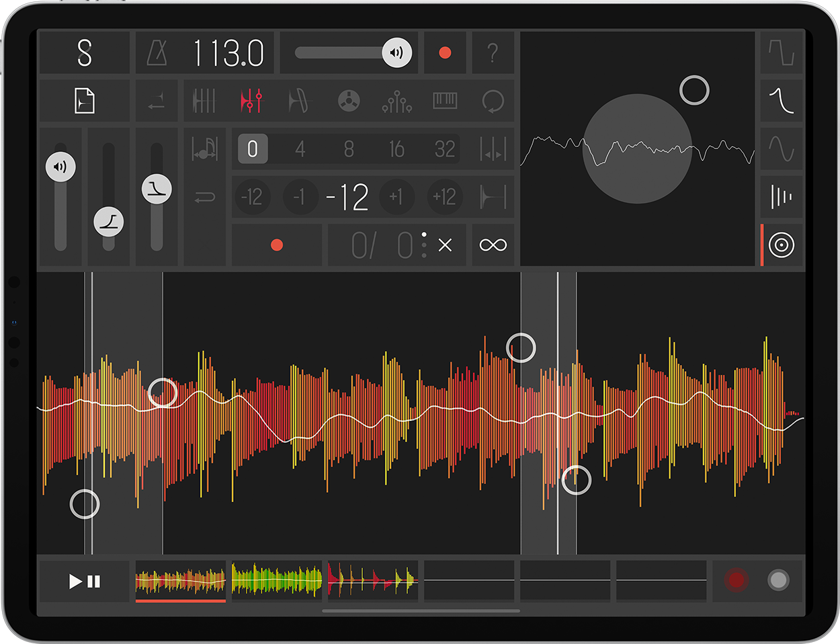This screenshot has width=840, height=644.
Task: Open a new sample with the document icon
Action: [x=84, y=101]
